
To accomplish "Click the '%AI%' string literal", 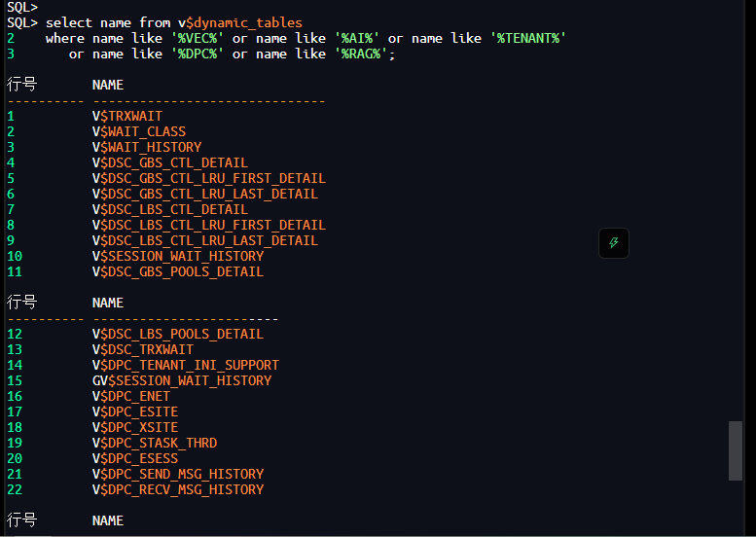I will click(x=357, y=38).
